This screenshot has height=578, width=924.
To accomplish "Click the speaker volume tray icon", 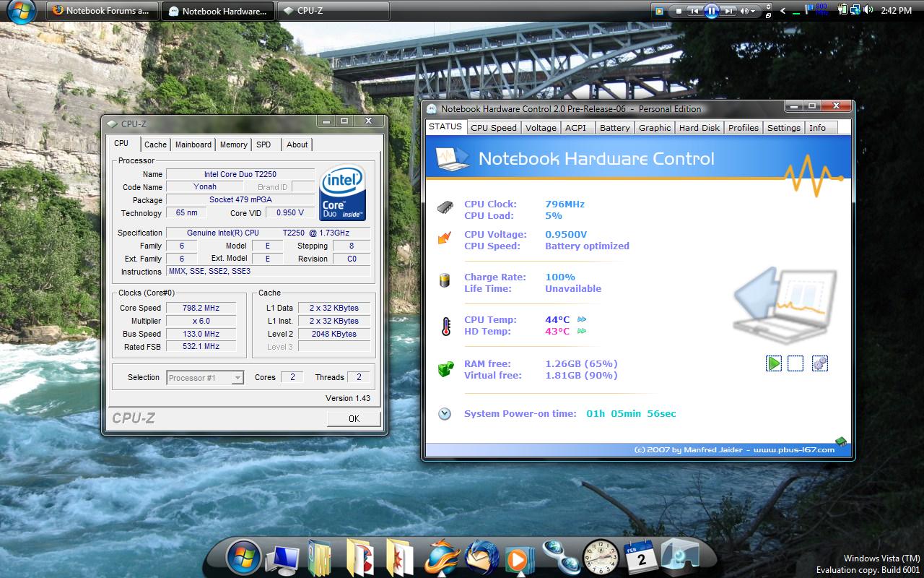I will click(868, 10).
